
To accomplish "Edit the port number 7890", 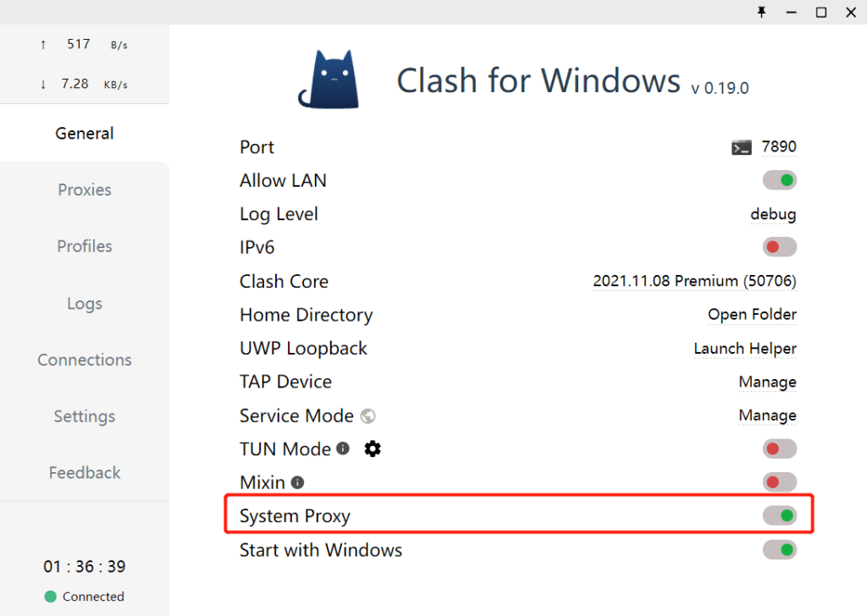I will (x=779, y=146).
